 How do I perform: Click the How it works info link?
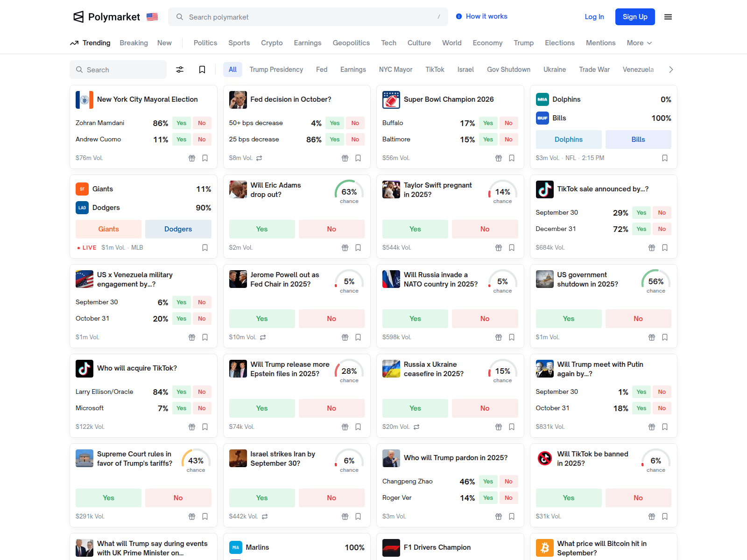tap(481, 16)
